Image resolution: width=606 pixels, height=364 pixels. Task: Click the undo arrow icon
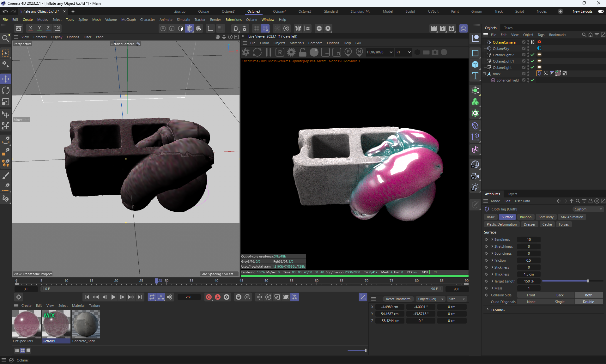click(5, 11)
